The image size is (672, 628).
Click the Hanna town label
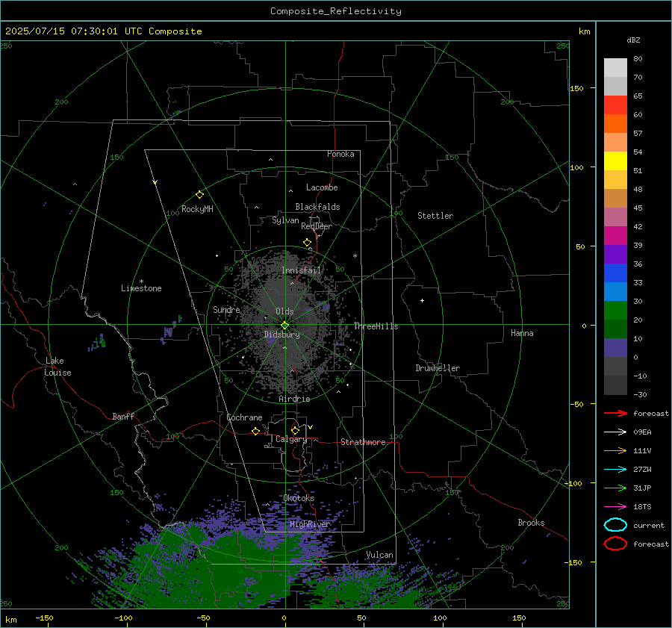(522, 333)
